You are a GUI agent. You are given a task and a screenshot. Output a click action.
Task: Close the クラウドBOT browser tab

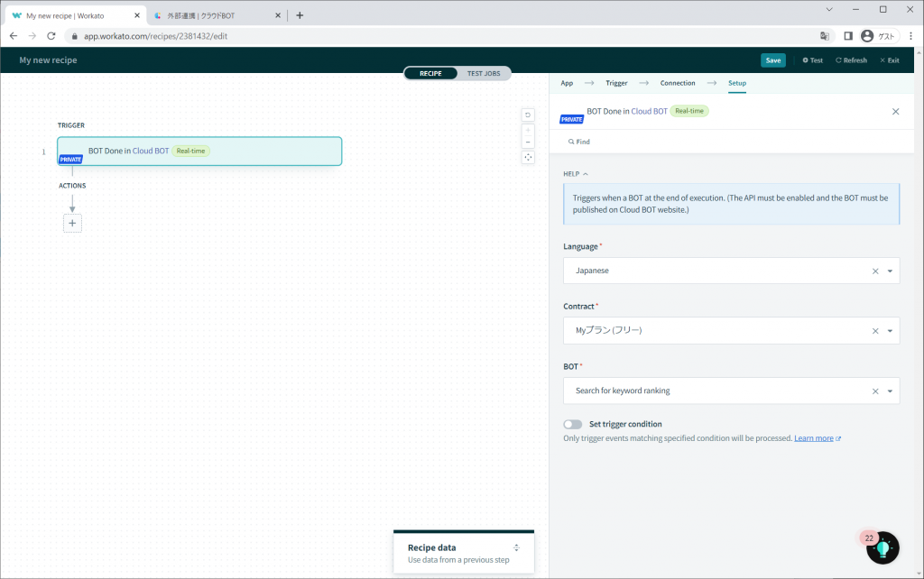pos(278,15)
